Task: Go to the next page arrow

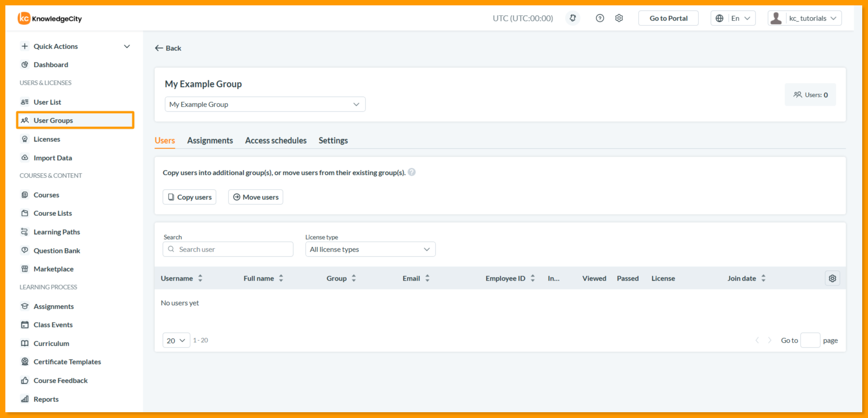Action: [770, 340]
